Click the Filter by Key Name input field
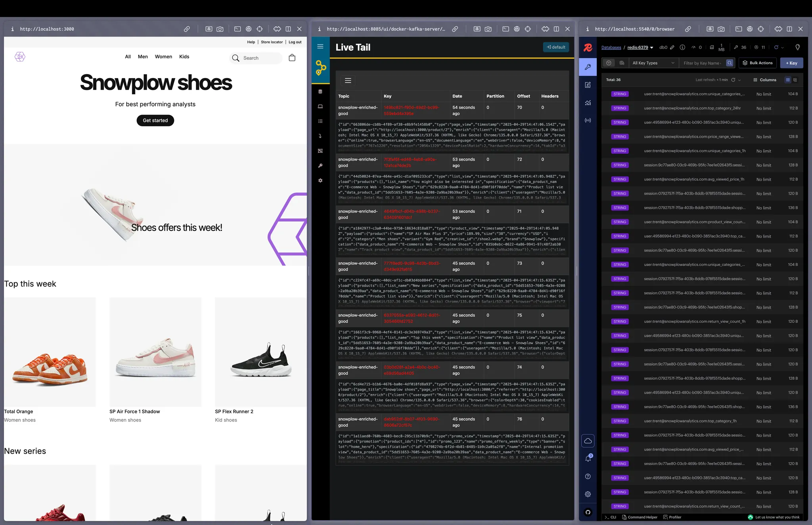 (x=702, y=63)
